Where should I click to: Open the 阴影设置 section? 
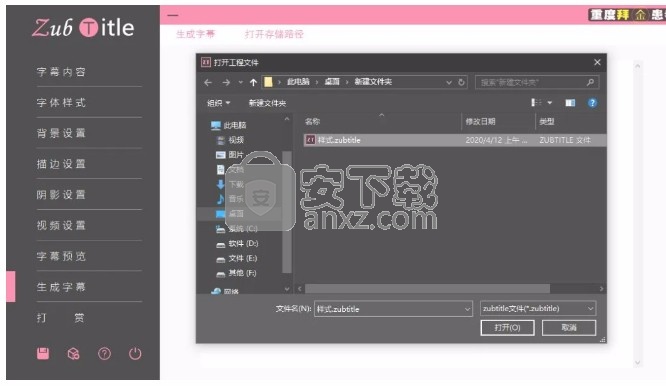coord(61,194)
